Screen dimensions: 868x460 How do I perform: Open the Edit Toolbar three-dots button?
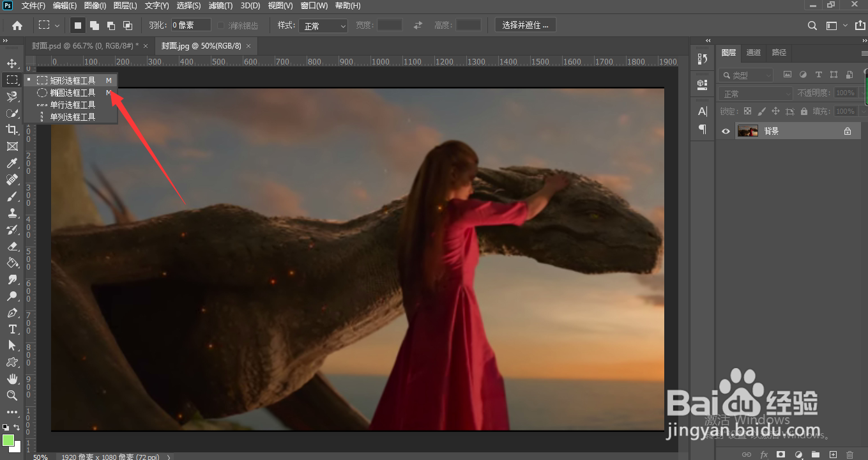(11, 412)
